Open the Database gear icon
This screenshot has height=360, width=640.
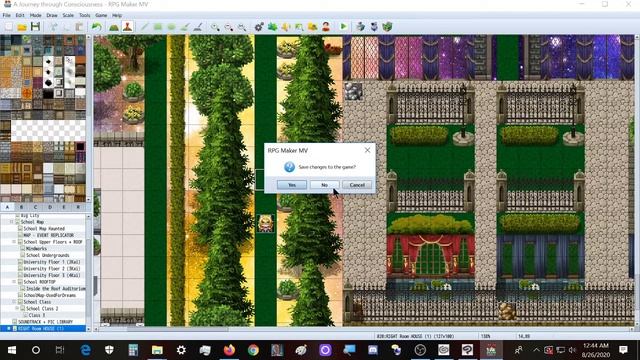(259, 27)
